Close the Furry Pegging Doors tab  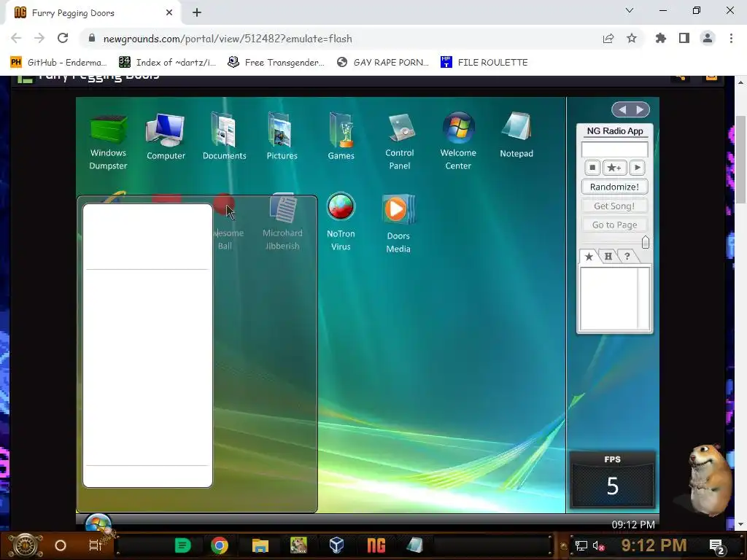point(169,13)
